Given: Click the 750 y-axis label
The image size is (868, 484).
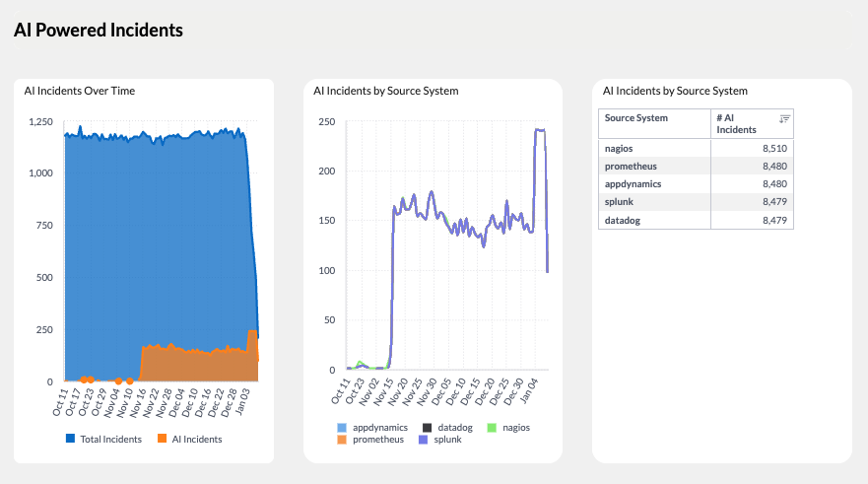Looking at the screenshot, I should coord(44,226).
